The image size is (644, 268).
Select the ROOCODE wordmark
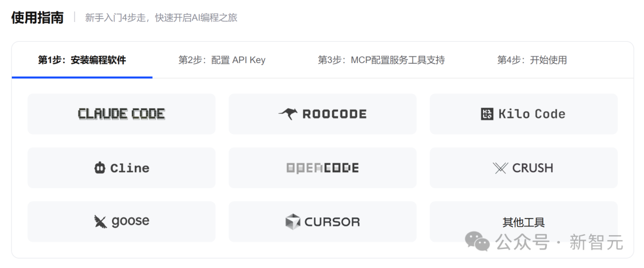pos(335,114)
